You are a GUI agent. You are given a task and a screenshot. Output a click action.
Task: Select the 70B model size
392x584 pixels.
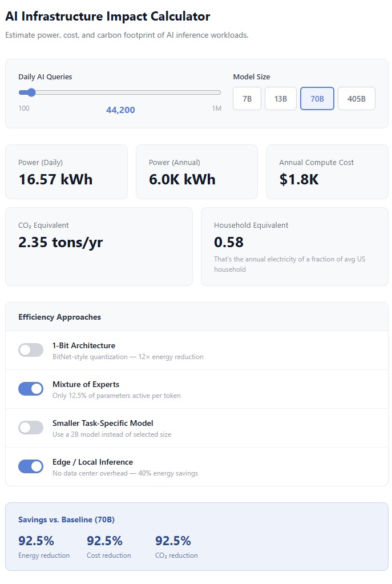[317, 98]
